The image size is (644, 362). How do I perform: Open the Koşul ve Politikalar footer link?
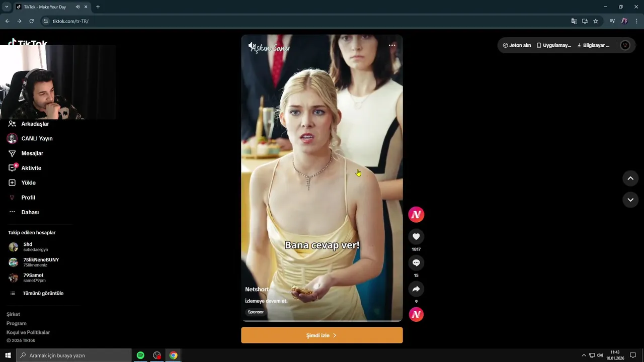(28, 332)
